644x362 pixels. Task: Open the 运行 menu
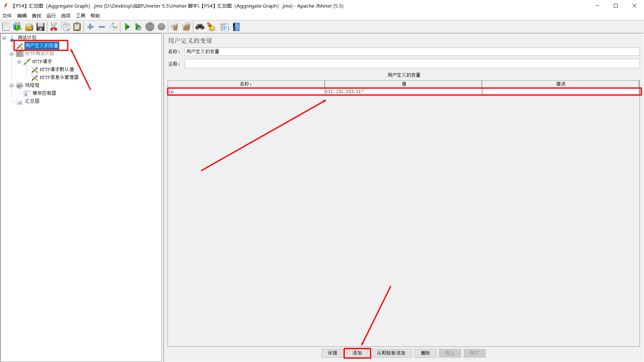[51, 16]
